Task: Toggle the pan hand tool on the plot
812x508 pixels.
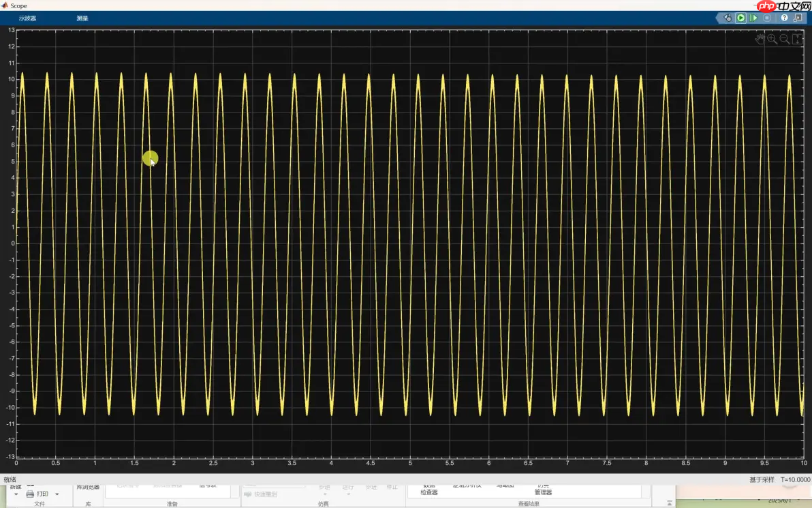Action: tap(760, 39)
